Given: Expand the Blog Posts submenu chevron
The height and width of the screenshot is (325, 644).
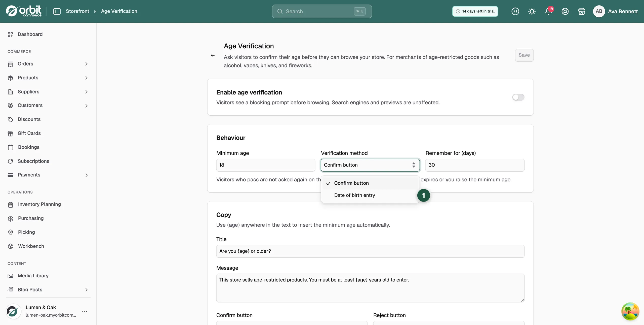Looking at the screenshot, I should tap(86, 290).
